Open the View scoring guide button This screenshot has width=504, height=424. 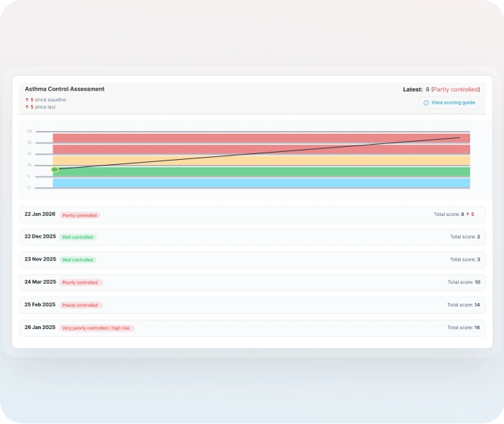point(449,103)
